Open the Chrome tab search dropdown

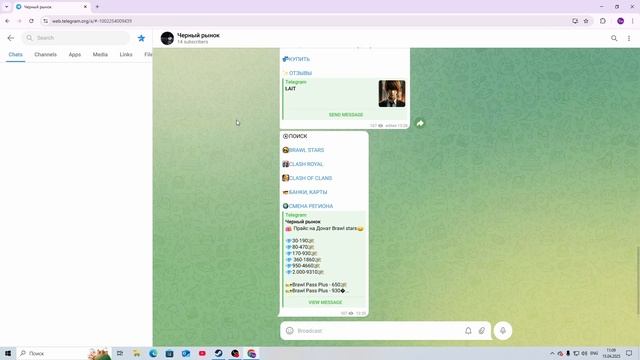7,7
